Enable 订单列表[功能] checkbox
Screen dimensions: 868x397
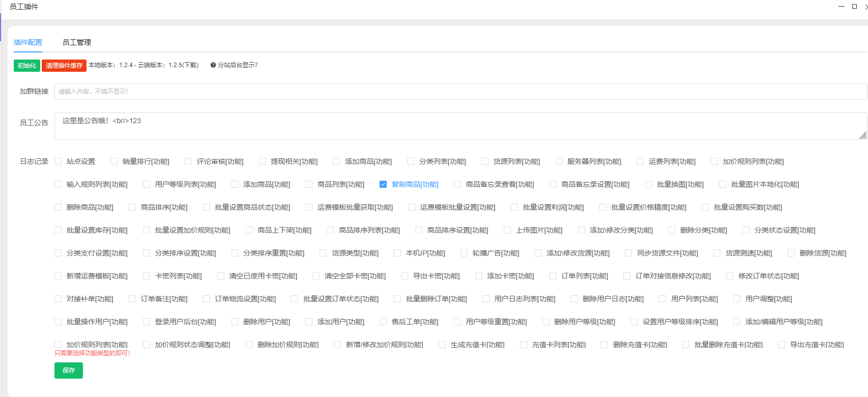tap(553, 276)
